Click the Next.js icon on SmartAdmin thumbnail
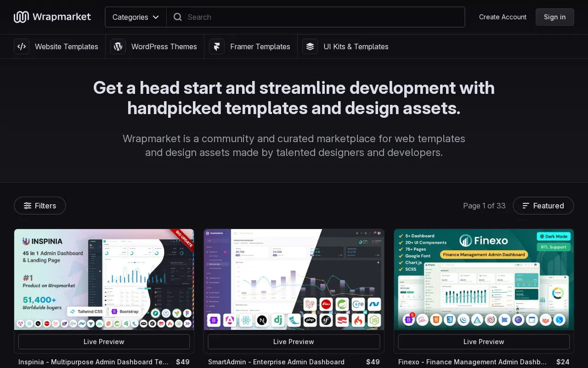Viewport: 588px width, 368px height. (x=262, y=320)
